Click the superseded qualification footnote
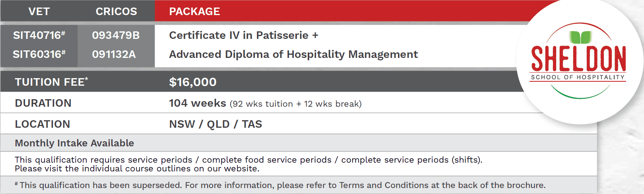This screenshot has width=644, height=194. click(x=280, y=185)
